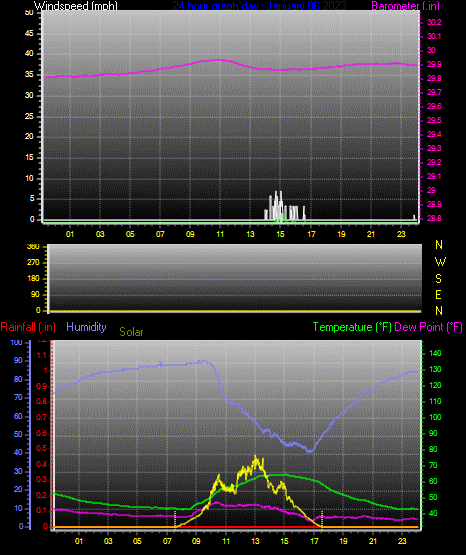Click the 29.8 barometer axis value
This screenshot has width=466, height=555.
coord(434,78)
